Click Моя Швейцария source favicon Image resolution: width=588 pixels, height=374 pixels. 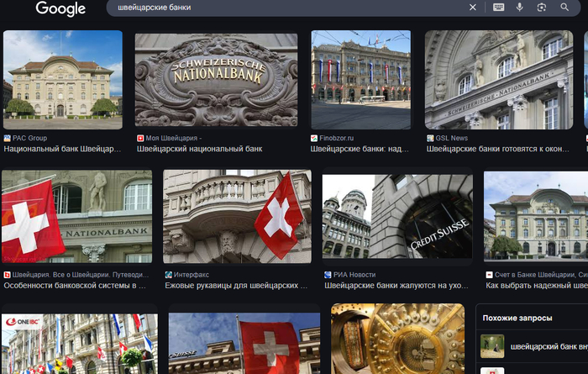(x=140, y=138)
